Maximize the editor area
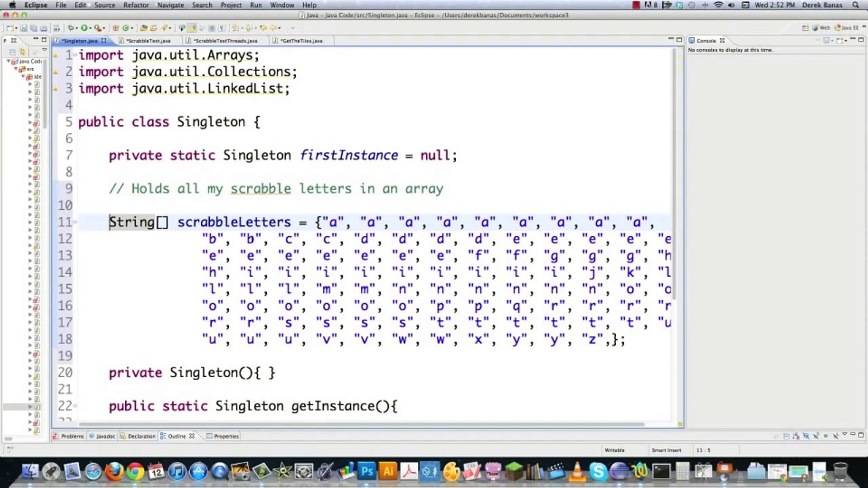This screenshot has height=488, width=868. click(679, 40)
